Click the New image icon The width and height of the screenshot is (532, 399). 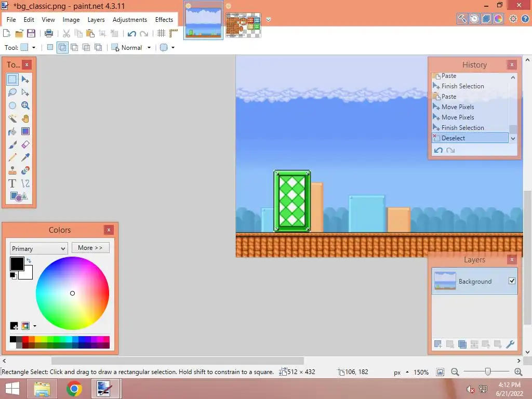[6, 33]
